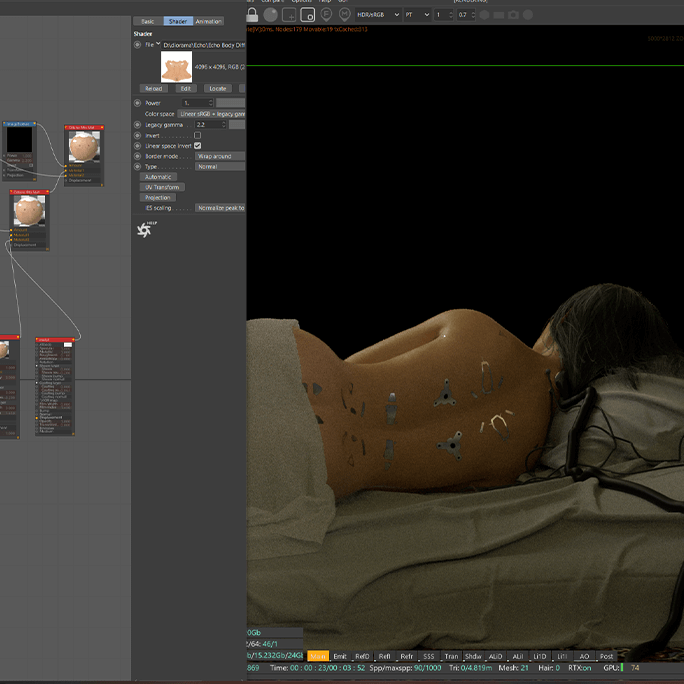Expand the File chevron arrow
684x684 pixels.
click(158, 44)
